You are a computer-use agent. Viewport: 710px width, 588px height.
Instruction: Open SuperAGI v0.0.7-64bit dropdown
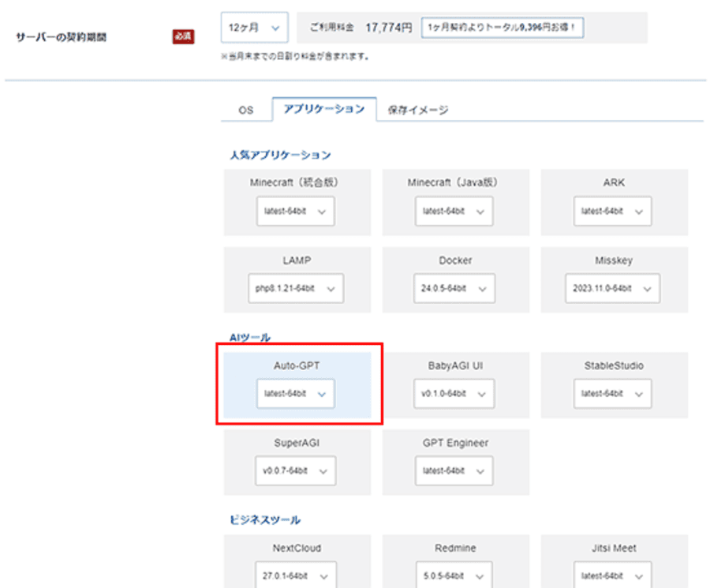(x=296, y=470)
